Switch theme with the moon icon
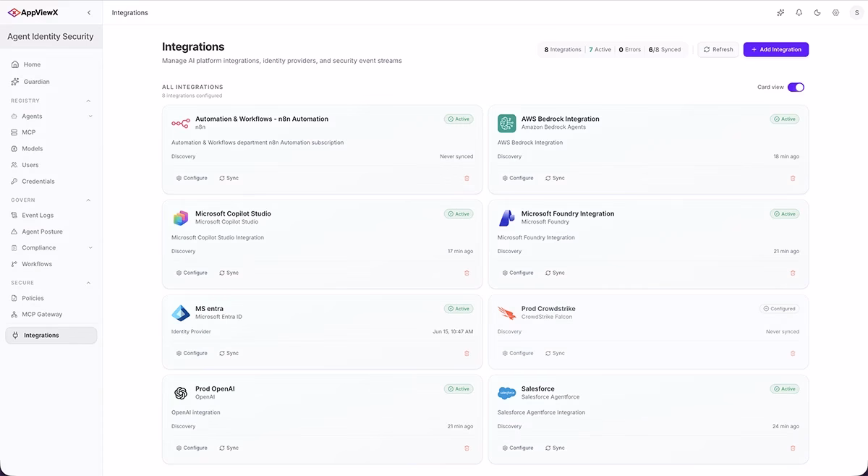This screenshot has height=476, width=868. (x=817, y=12)
